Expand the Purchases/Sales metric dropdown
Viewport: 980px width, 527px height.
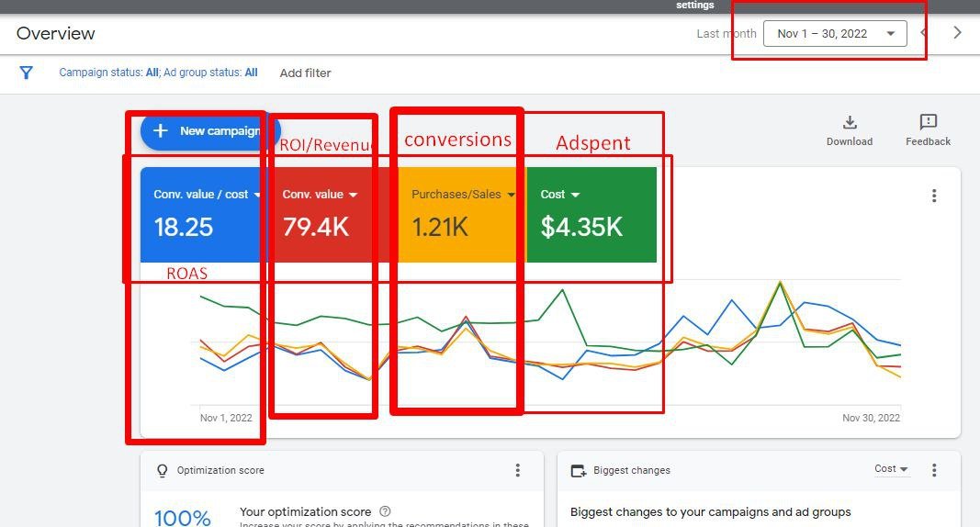point(511,195)
